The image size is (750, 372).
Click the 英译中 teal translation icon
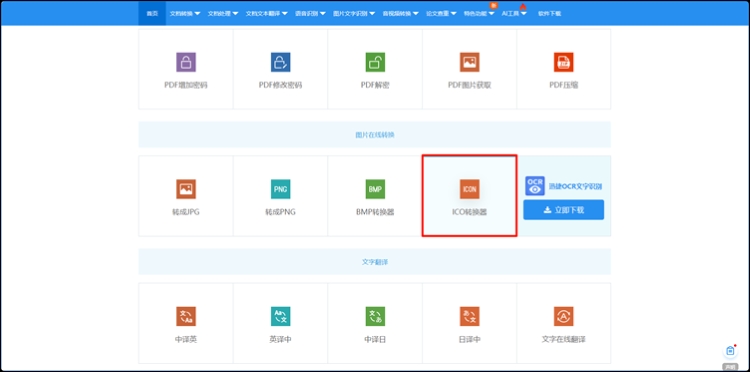click(280, 317)
